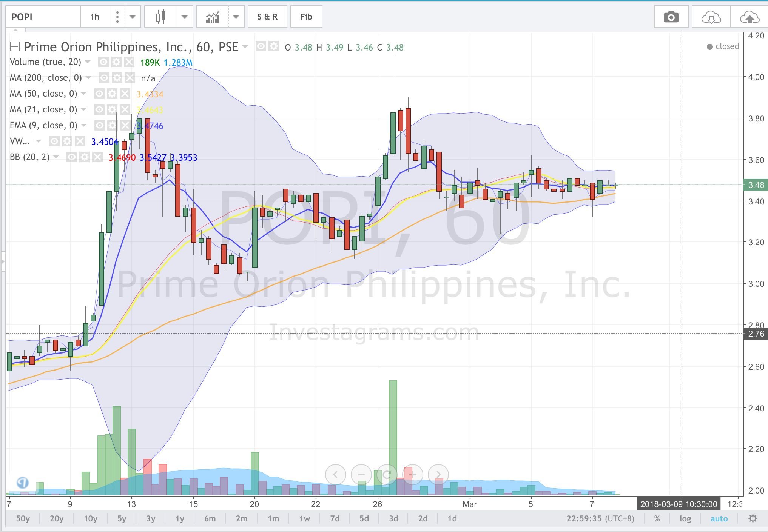This screenshot has width=768, height=532.
Task: Open chart settings gear at bottom right
Action: [753, 518]
